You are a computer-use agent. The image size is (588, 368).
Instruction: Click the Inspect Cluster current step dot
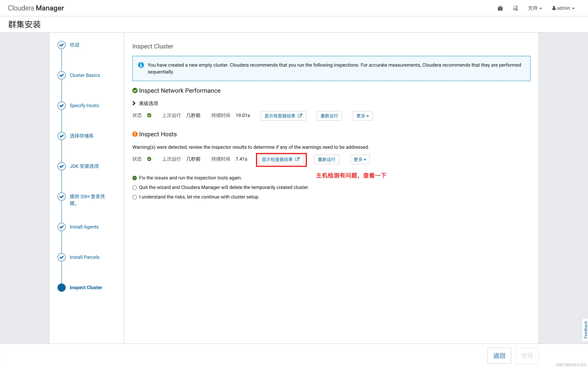point(61,287)
